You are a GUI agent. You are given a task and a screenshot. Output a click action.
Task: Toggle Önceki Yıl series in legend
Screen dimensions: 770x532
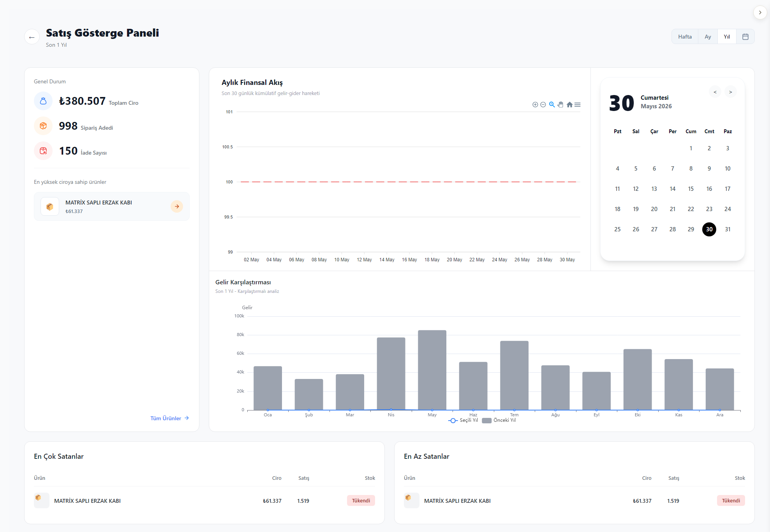point(499,420)
